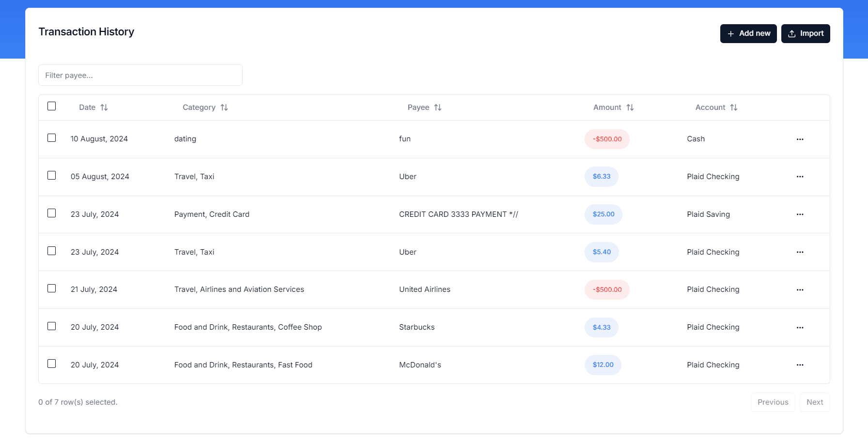Tick the checkbox for the McDonald's transaction
This screenshot has width=868, height=441.
point(52,364)
